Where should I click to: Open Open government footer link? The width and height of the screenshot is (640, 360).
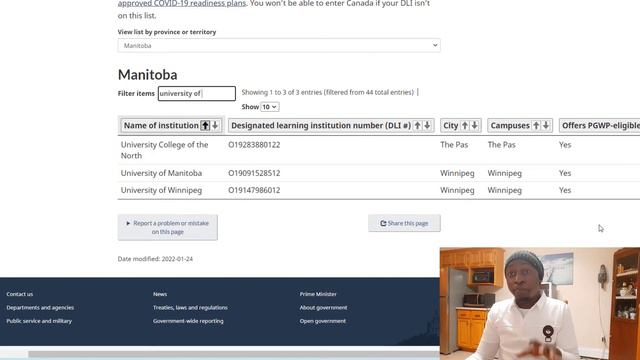pos(322,321)
